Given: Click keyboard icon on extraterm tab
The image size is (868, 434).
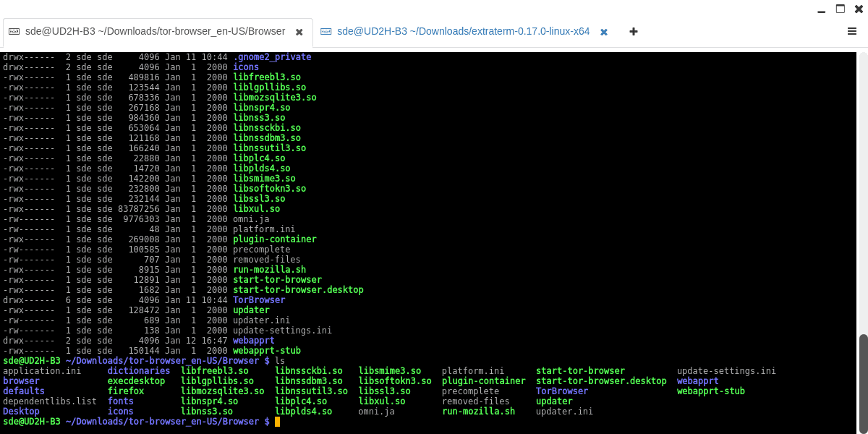Looking at the screenshot, I should (326, 32).
